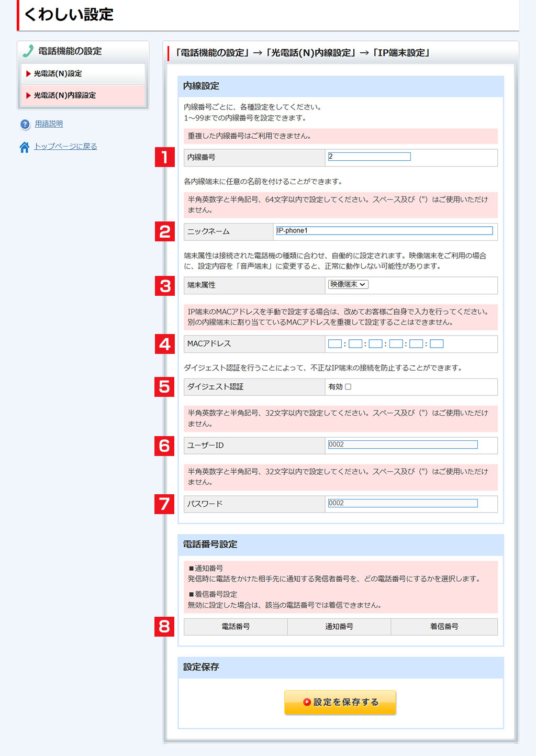Image resolution: width=536 pixels, height=756 pixels.
Task: Click the red number 7 marker
Action: pos(164,504)
